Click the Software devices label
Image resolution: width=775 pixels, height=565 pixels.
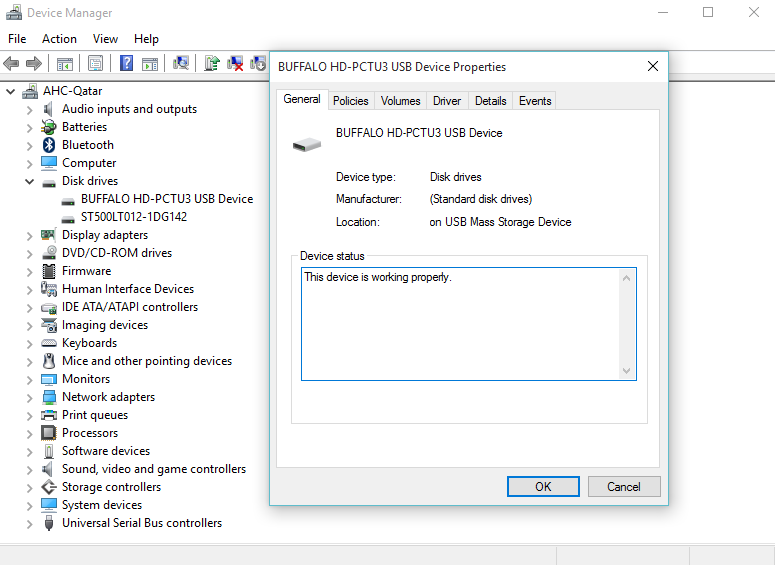(106, 451)
